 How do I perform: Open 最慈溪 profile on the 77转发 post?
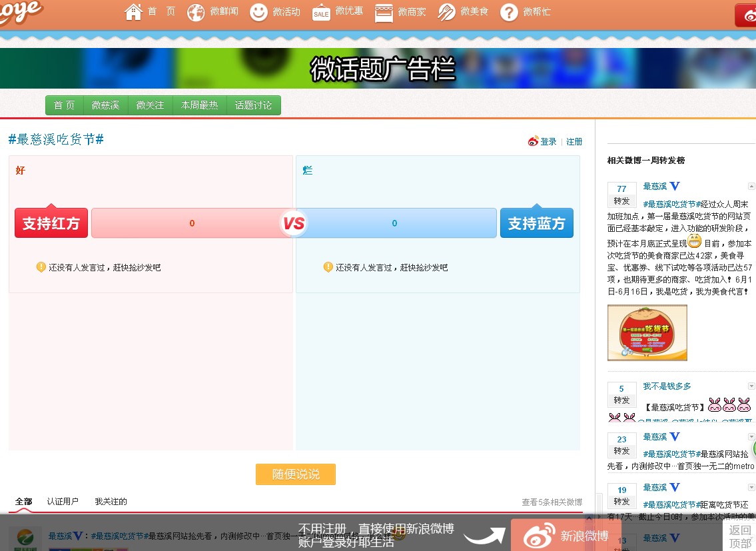(x=655, y=187)
